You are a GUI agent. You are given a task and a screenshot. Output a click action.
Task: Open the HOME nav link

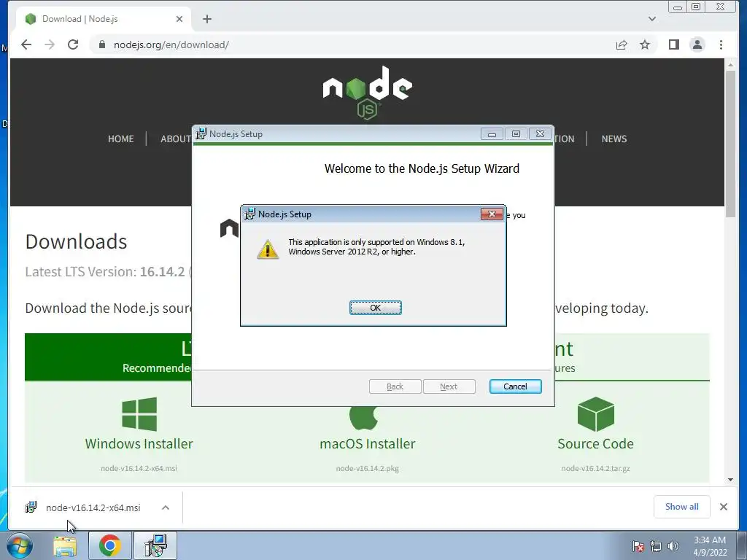tap(120, 139)
